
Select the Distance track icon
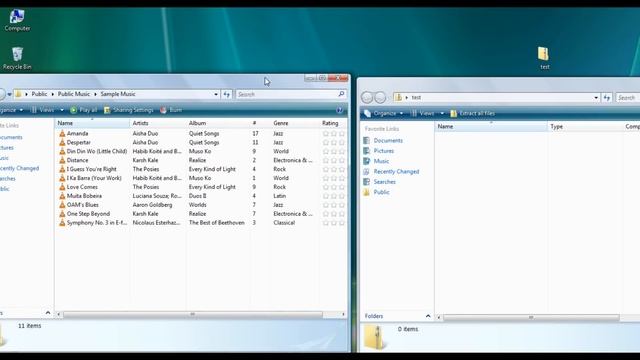[x=62, y=160]
